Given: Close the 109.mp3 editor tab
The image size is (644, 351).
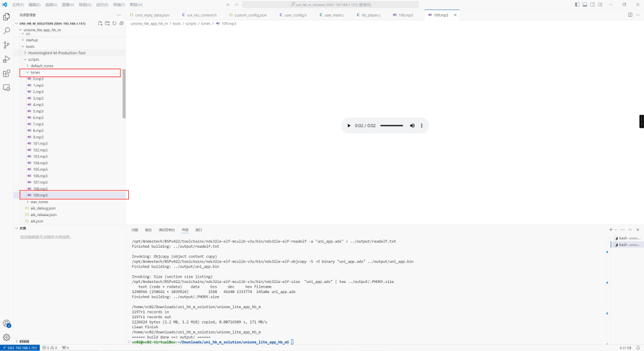Looking at the screenshot, I should (x=455, y=15).
